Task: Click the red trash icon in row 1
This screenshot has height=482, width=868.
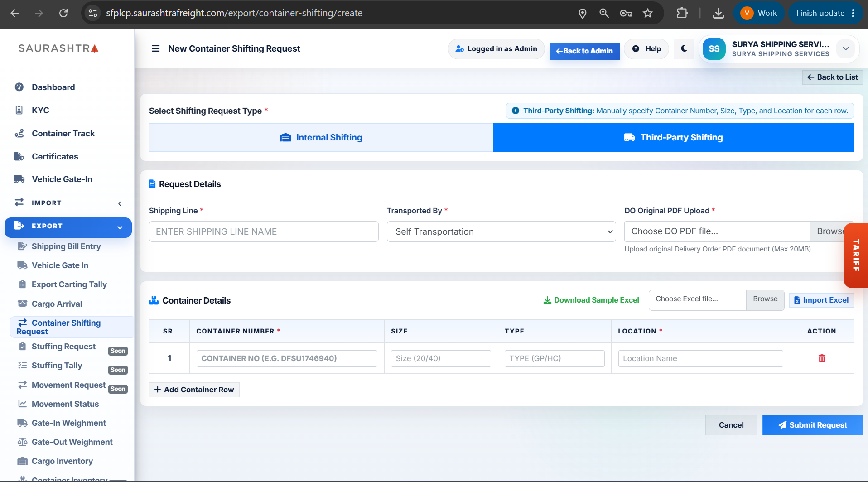Action: point(822,358)
